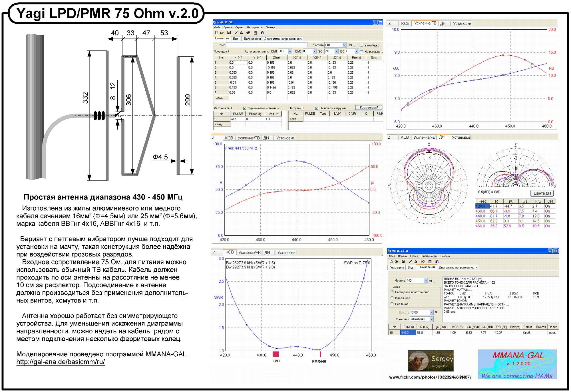Viewport: 571px width, 392px height.
Task: Click Open folder icon in top MMANA-GAL toolbar
Action: coord(222,33)
